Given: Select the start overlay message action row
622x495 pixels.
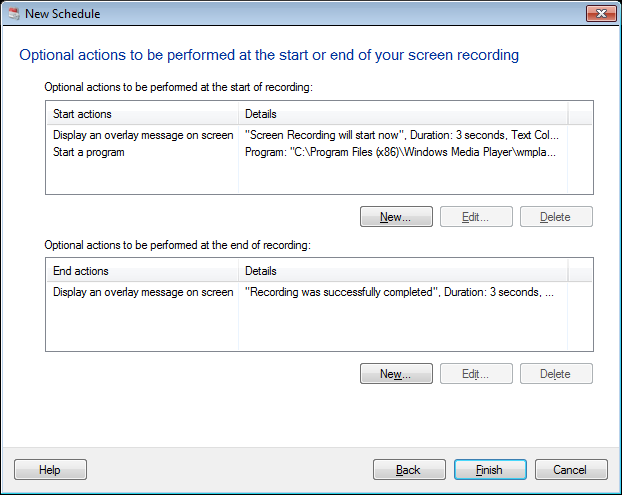Looking at the screenshot, I should pyautogui.click(x=142, y=134).
